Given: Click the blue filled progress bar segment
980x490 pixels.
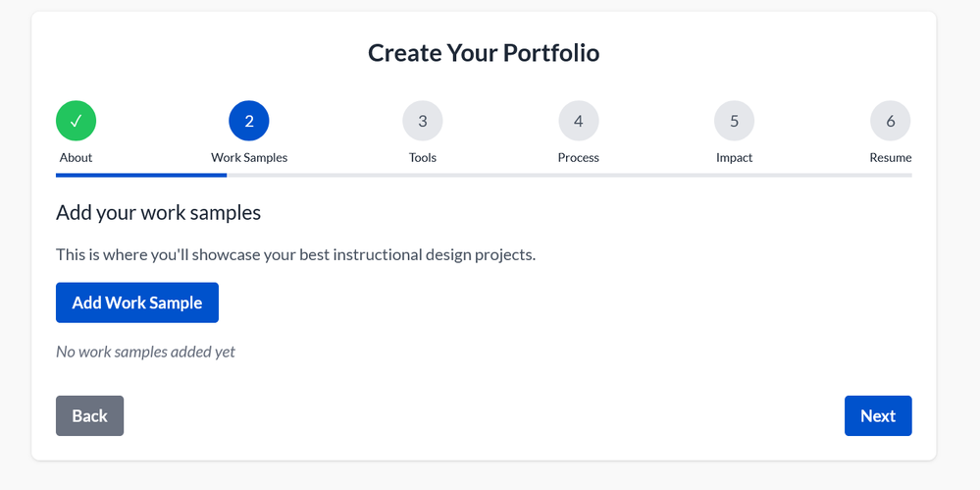Looking at the screenshot, I should click(x=141, y=175).
